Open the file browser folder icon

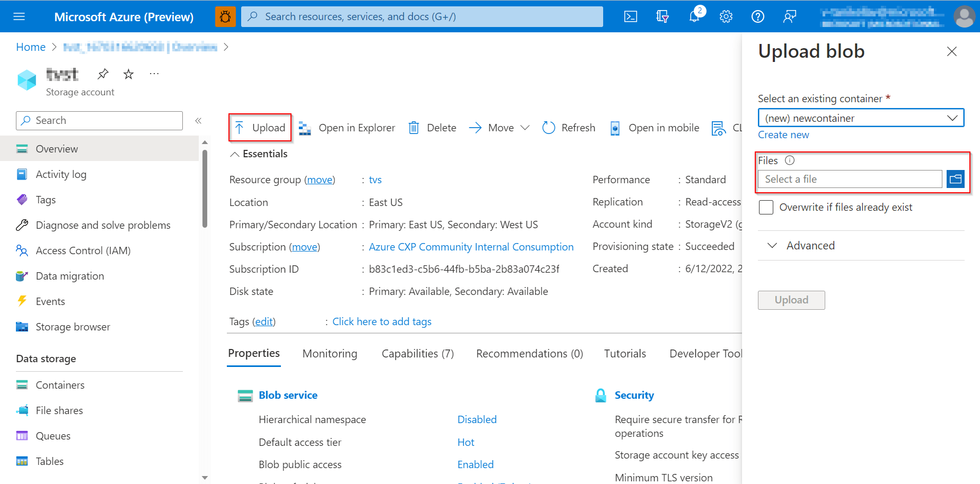(x=956, y=179)
